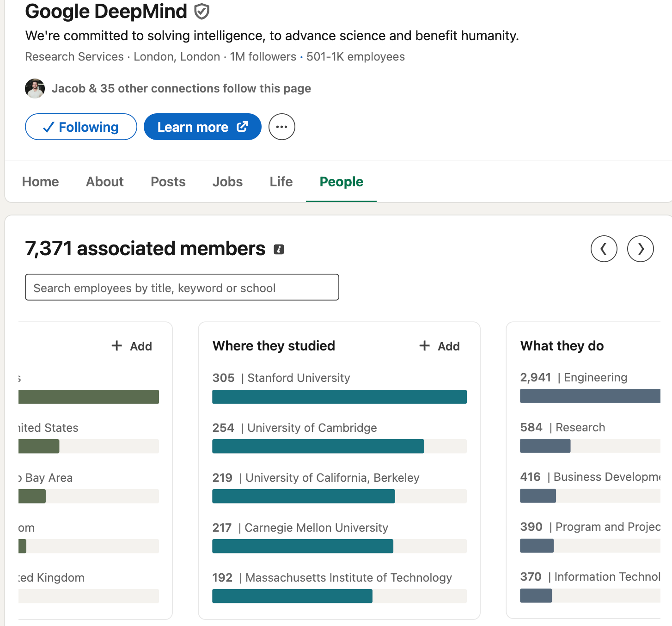Image resolution: width=672 pixels, height=626 pixels.
Task: Advance to next insights with right chevron
Action: pyautogui.click(x=641, y=249)
